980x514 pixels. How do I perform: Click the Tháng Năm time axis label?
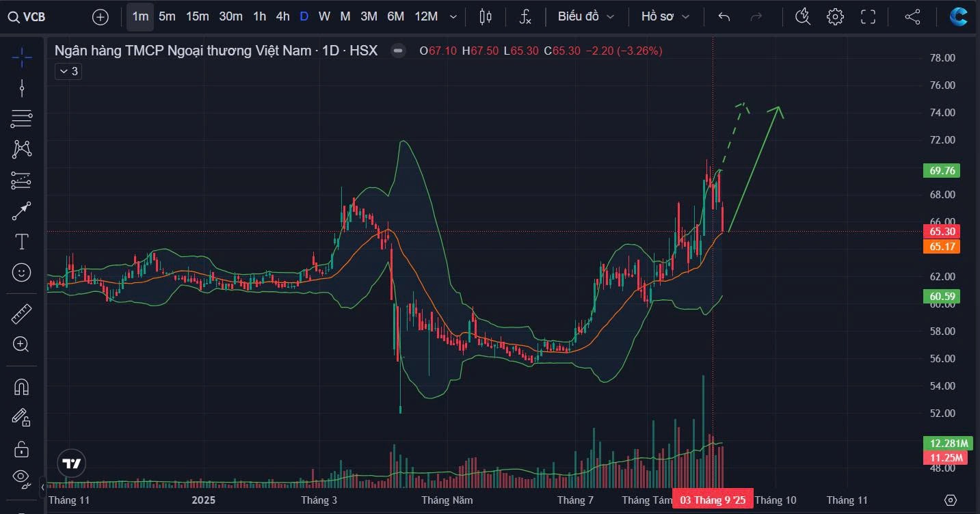click(447, 500)
